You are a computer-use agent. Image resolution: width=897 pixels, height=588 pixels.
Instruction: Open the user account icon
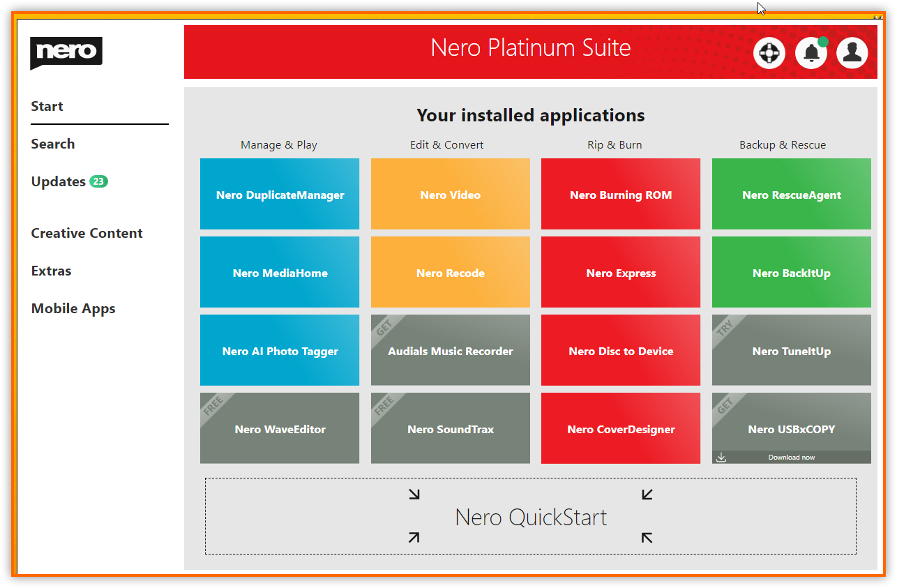click(x=852, y=53)
